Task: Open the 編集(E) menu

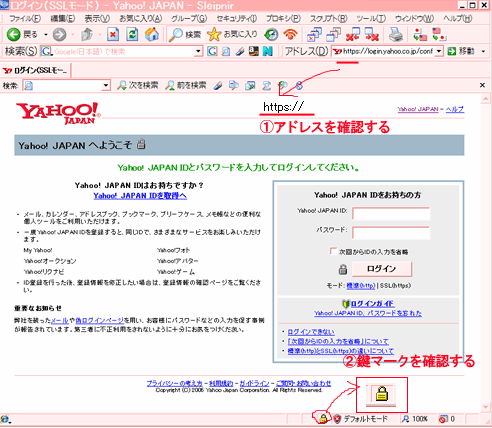Action: [62, 18]
